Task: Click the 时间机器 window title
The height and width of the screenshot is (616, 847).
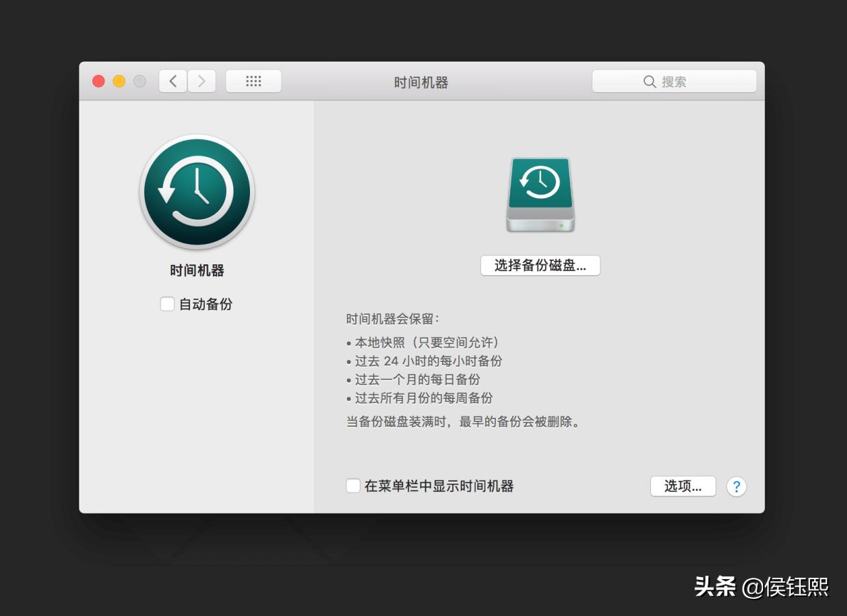Action: click(419, 81)
